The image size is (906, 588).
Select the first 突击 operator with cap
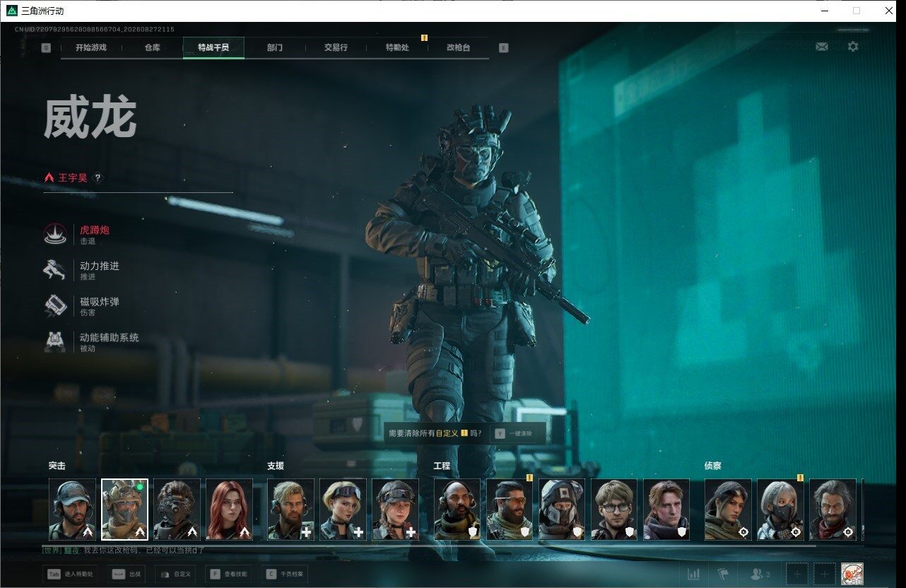coord(72,510)
